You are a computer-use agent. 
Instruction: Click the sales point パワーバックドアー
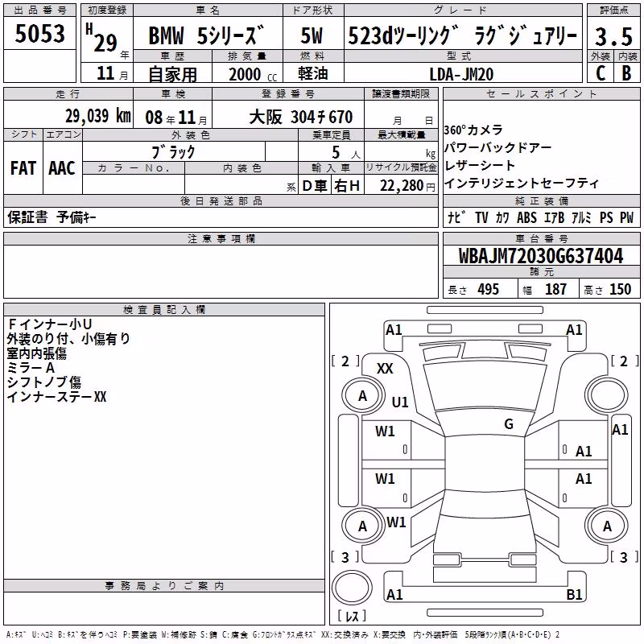point(497,147)
